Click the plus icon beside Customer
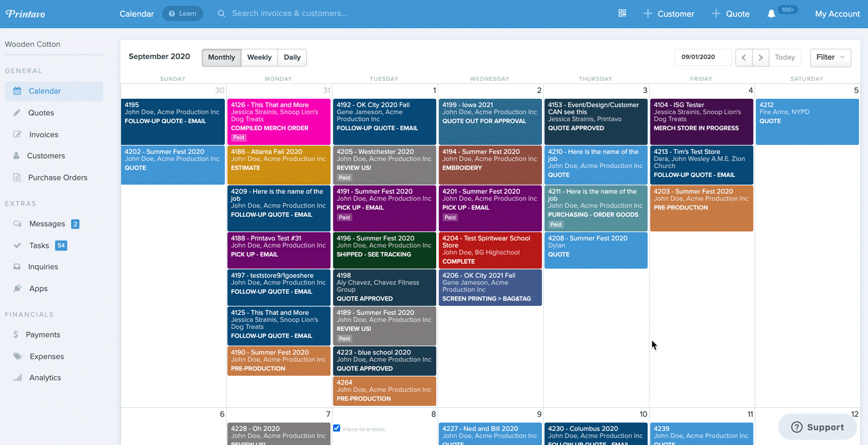 (648, 13)
